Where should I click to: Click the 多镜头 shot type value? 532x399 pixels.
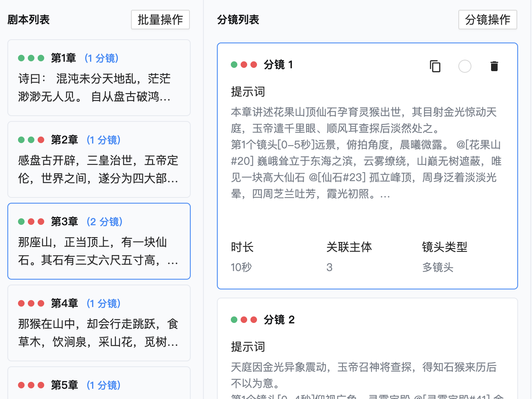[x=438, y=267]
